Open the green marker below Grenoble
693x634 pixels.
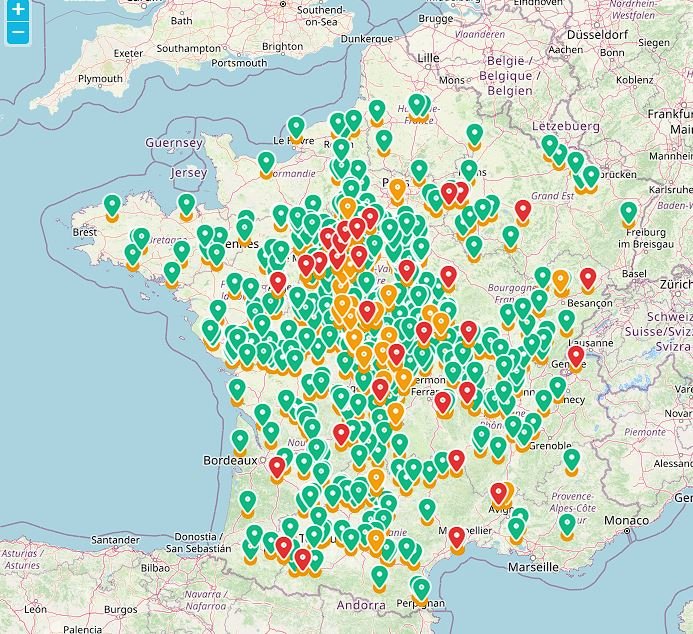[571, 458]
